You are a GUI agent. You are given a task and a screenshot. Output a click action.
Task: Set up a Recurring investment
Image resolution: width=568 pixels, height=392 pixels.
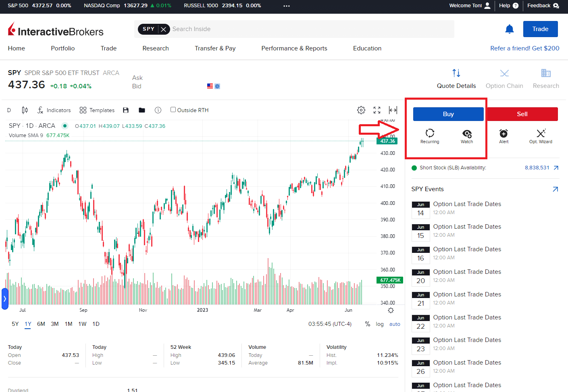coord(430,136)
